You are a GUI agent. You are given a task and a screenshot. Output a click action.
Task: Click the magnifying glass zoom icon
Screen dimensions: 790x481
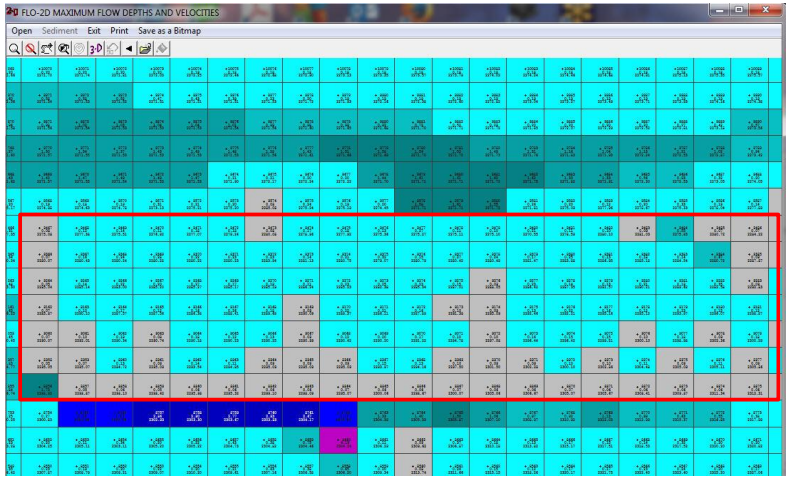(x=15, y=47)
